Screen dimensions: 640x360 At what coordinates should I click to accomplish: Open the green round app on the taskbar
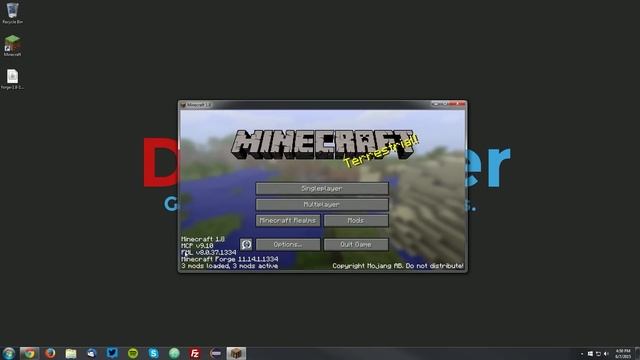click(x=174, y=353)
